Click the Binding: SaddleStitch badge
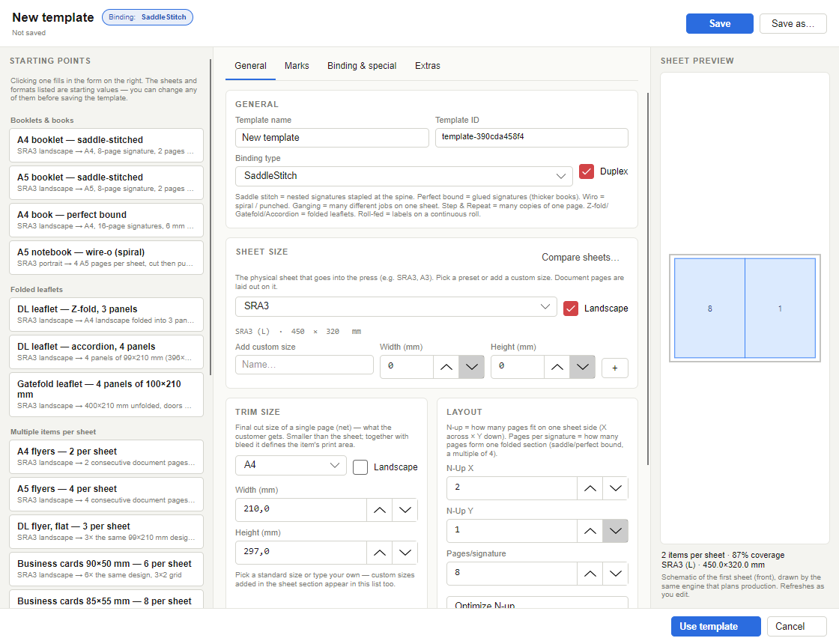The image size is (839, 644). 148,17
